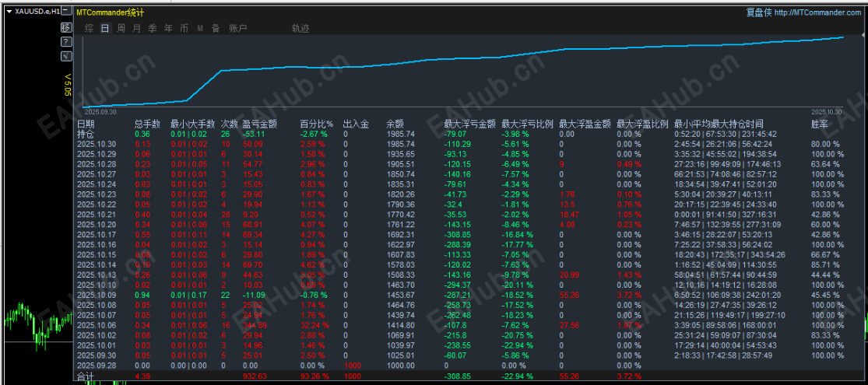Viewport: 868px width, 385px height.
Task: Click the 轨迹 trajectory button
Action: 300,28
